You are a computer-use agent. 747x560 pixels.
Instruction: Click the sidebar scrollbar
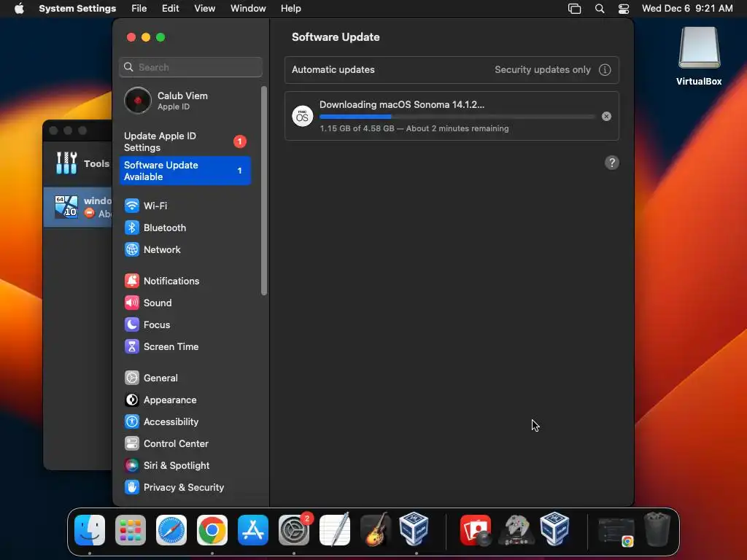click(264, 190)
